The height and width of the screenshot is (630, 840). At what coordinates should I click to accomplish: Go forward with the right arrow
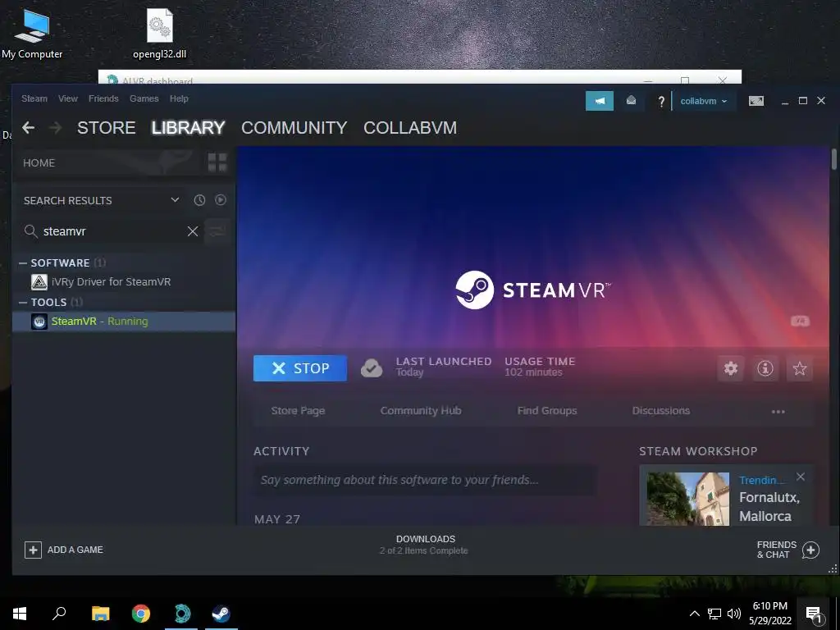point(55,127)
